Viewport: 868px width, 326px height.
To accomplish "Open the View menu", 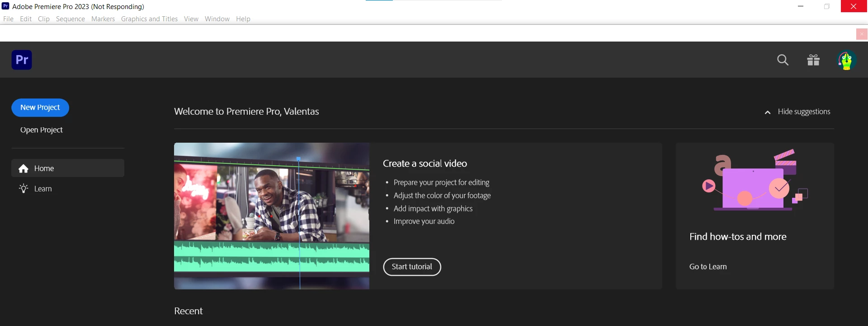I will [191, 19].
